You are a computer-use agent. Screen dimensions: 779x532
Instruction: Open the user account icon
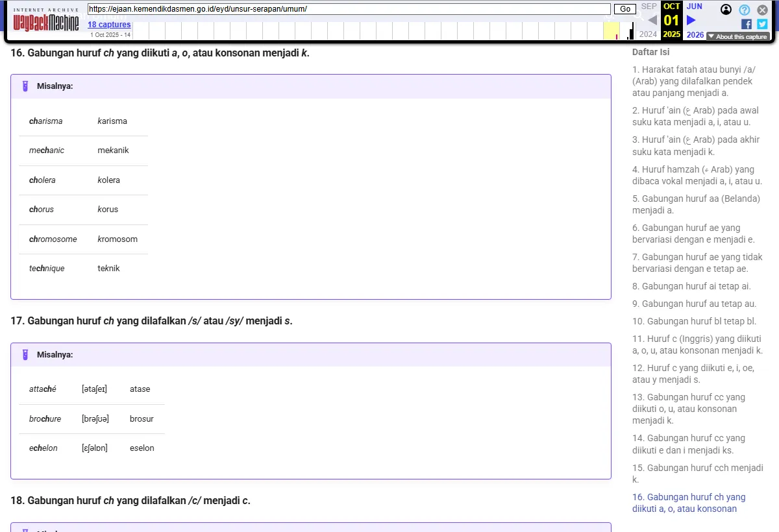[x=726, y=10]
